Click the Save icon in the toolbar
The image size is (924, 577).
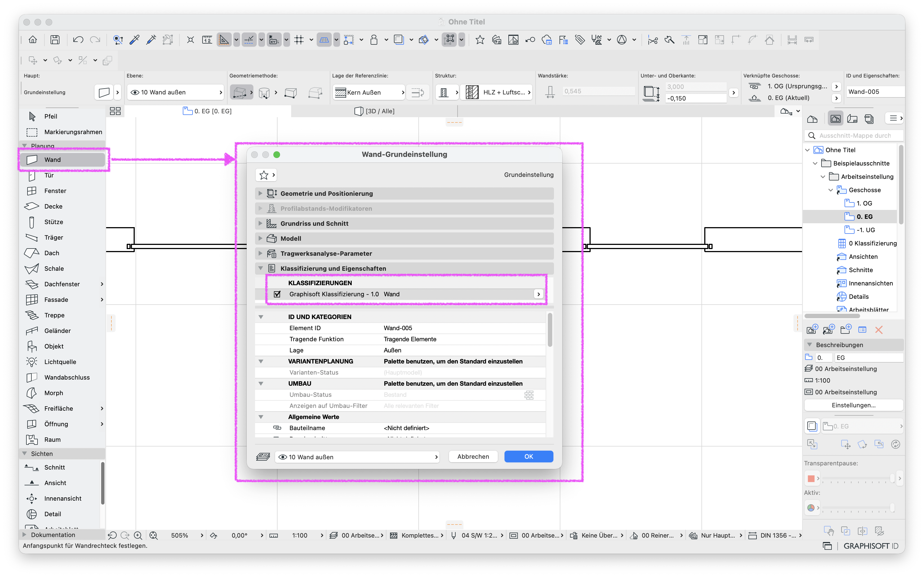55,40
